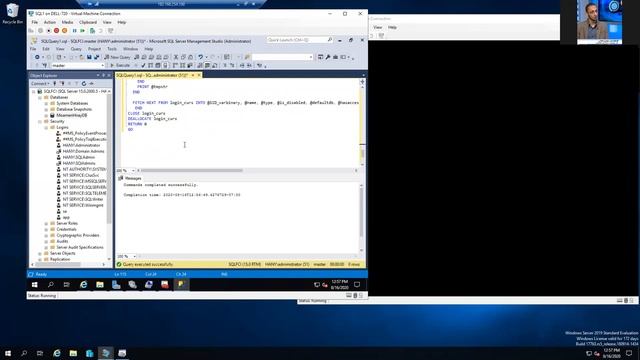Viewport: 640px width, 360px height.
Task: Collapse the Security node in Object Explorer
Action: 40,121
